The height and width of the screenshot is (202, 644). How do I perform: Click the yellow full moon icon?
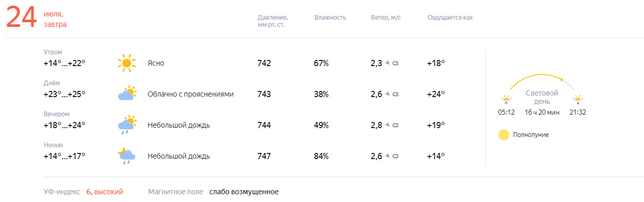click(x=504, y=135)
